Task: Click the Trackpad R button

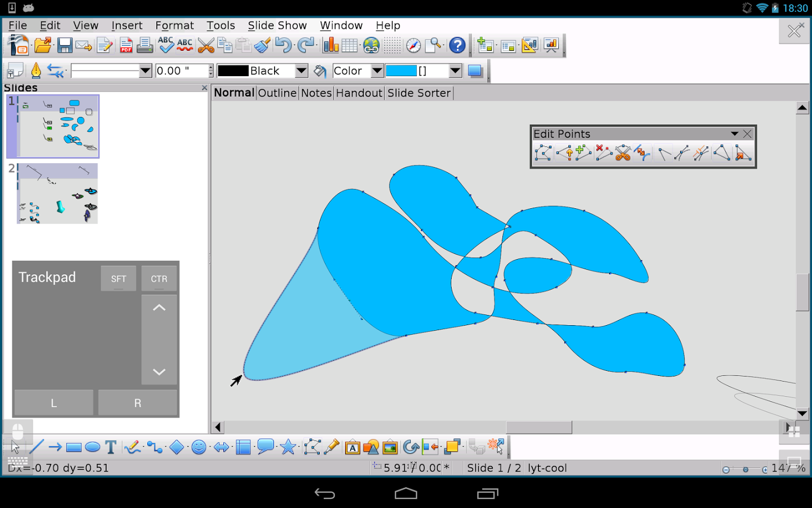Action: click(x=138, y=403)
